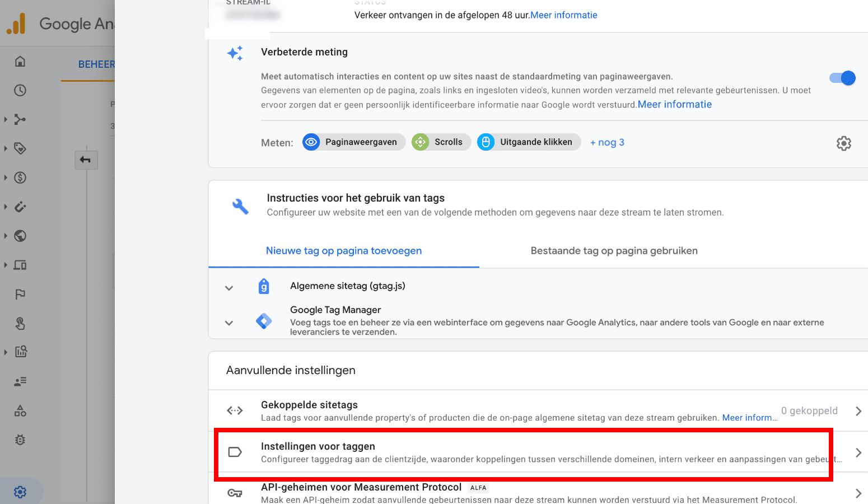The height and width of the screenshot is (504, 868).
Task: Click the ALFA badge
Action: [478, 488]
